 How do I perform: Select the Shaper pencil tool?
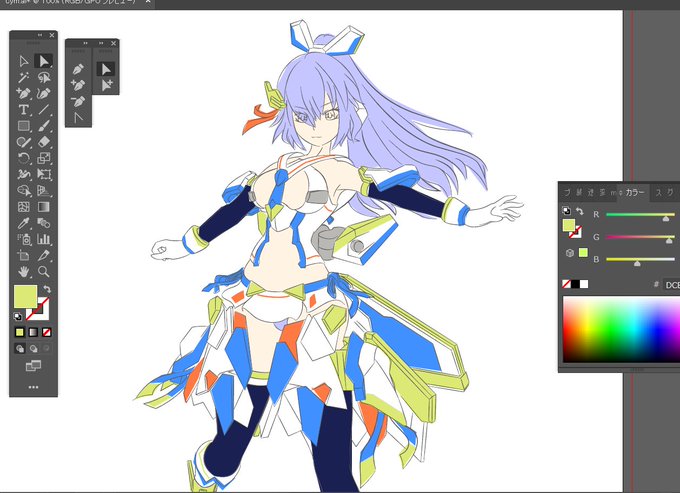click(23, 142)
